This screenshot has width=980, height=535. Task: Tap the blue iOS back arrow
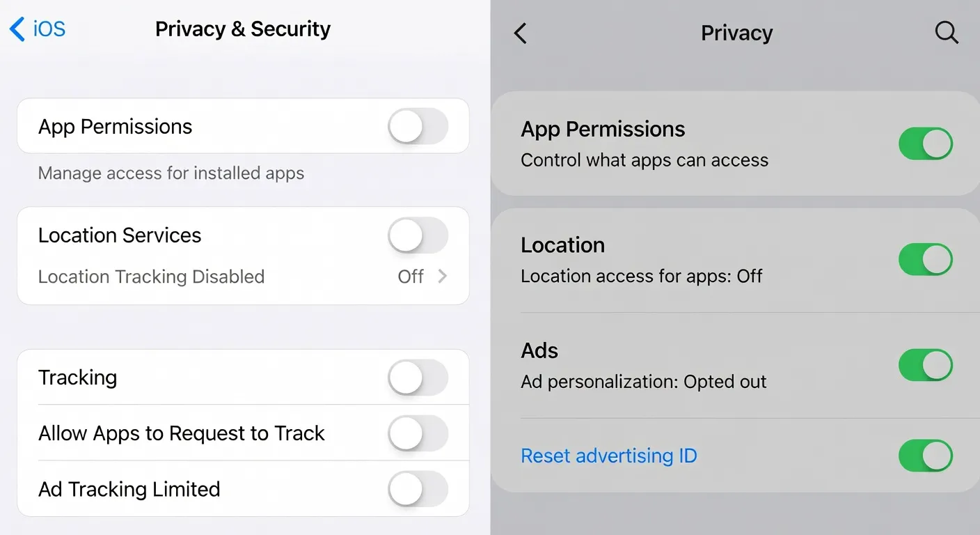[18, 29]
